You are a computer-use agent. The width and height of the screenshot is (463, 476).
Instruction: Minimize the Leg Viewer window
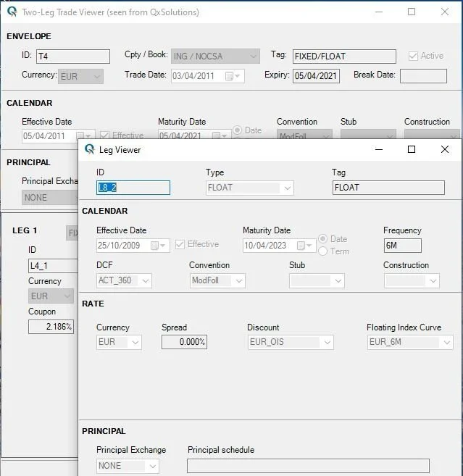click(379, 149)
